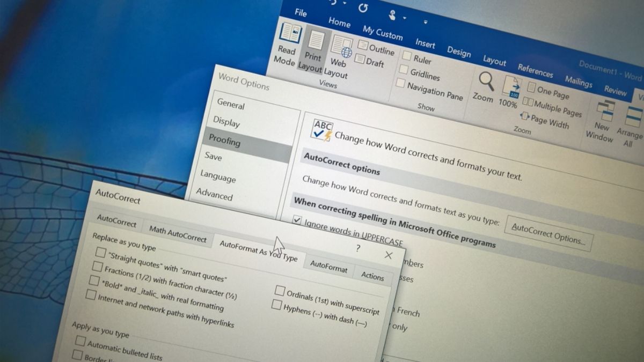Click Arrange All in the ribbon
This screenshot has width=644, height=362.
(630, 125)
